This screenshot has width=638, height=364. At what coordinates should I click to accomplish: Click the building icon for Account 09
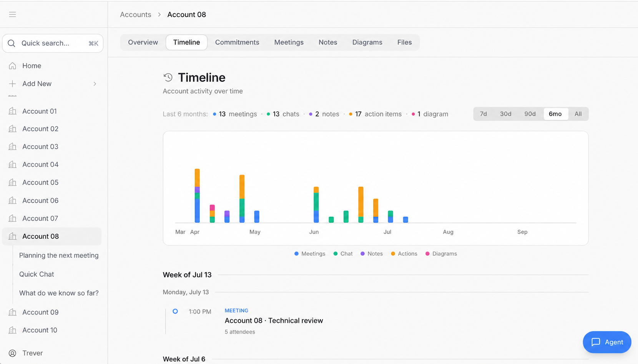pos(12,312)
